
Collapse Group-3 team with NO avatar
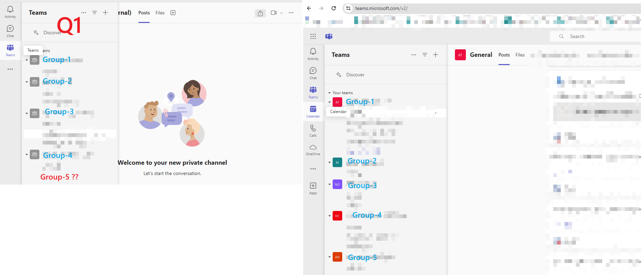point(330,184)
